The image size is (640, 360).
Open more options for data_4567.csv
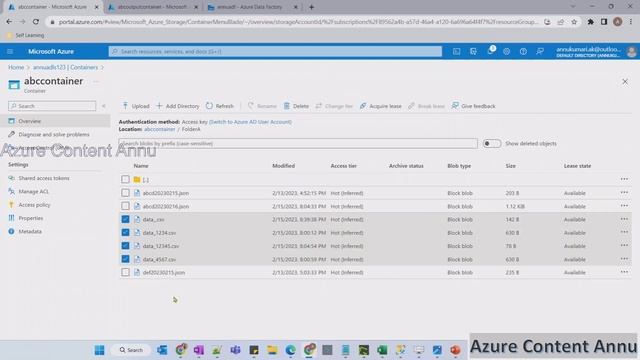(624, 259)
